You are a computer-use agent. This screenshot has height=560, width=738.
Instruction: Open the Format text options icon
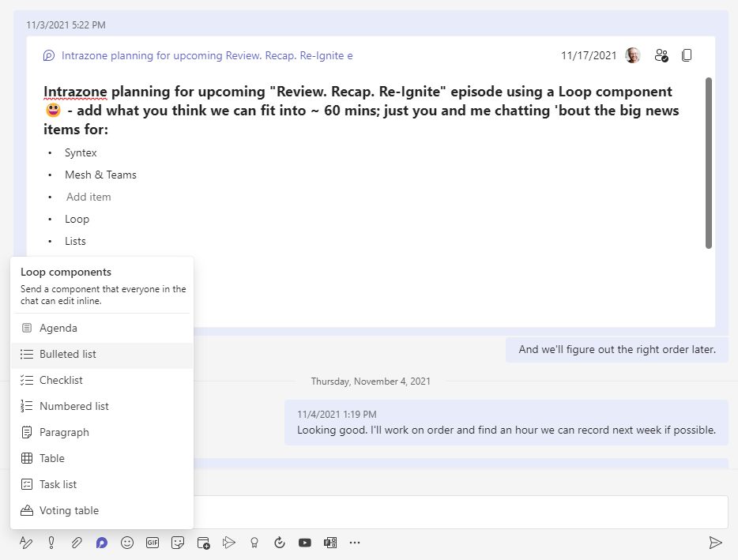26,543
